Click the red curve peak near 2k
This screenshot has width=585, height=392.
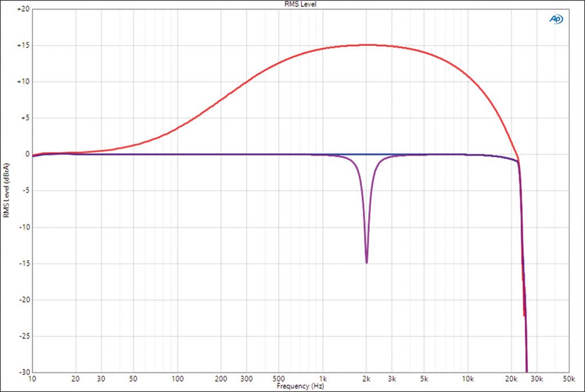367,45
